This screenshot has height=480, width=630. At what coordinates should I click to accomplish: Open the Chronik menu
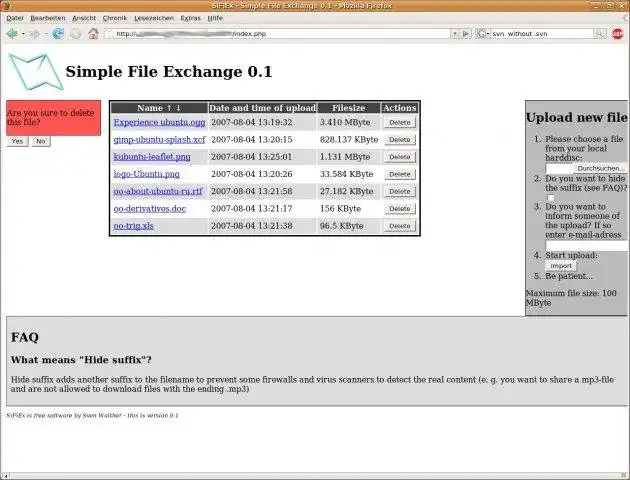[115, 18]
